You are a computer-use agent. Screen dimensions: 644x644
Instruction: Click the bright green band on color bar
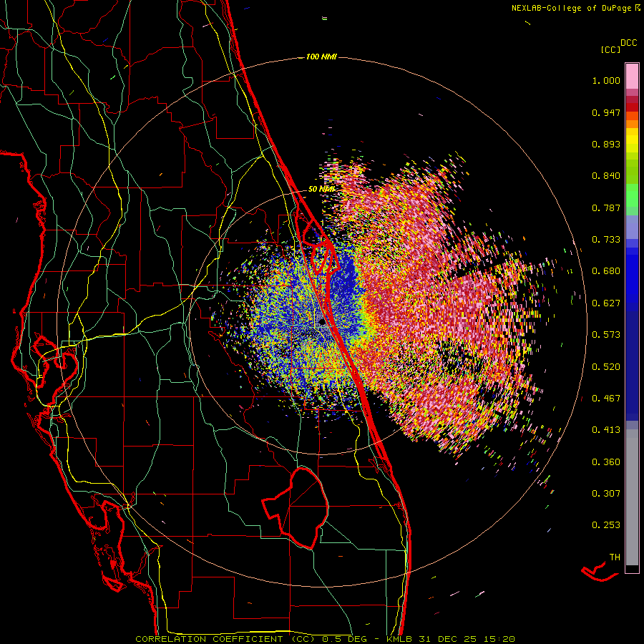pos(632,195)
